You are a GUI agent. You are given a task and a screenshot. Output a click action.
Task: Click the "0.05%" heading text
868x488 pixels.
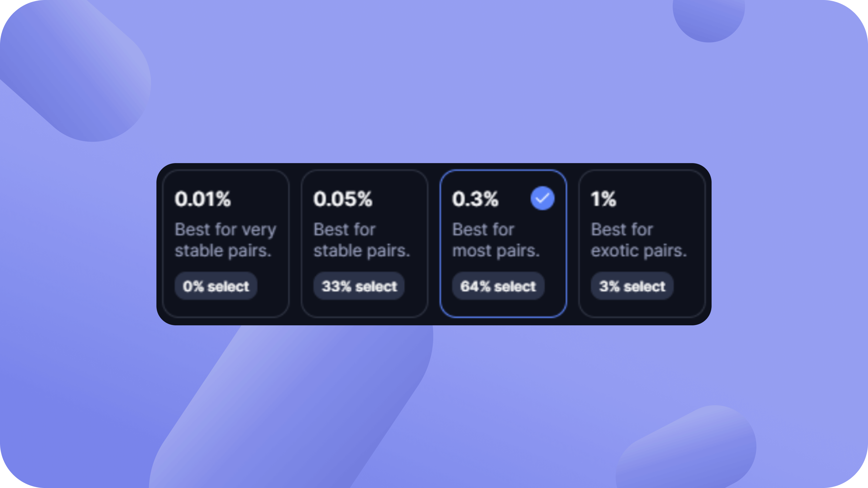point(343,199)
